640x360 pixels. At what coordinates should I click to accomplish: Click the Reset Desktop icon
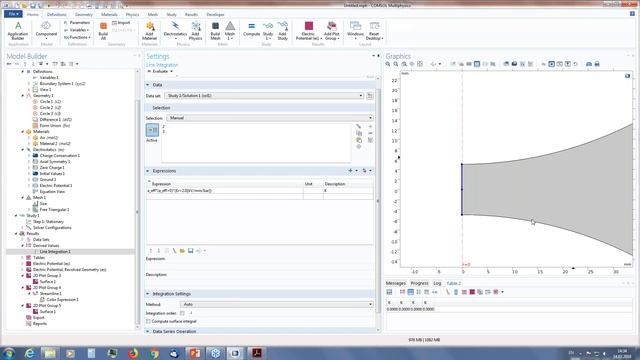(374, 31)
